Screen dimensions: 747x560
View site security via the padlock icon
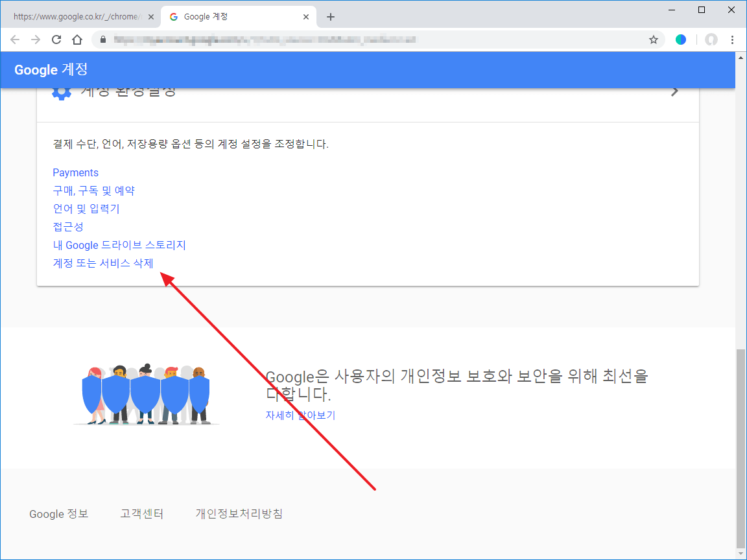(x=103, y=40)
